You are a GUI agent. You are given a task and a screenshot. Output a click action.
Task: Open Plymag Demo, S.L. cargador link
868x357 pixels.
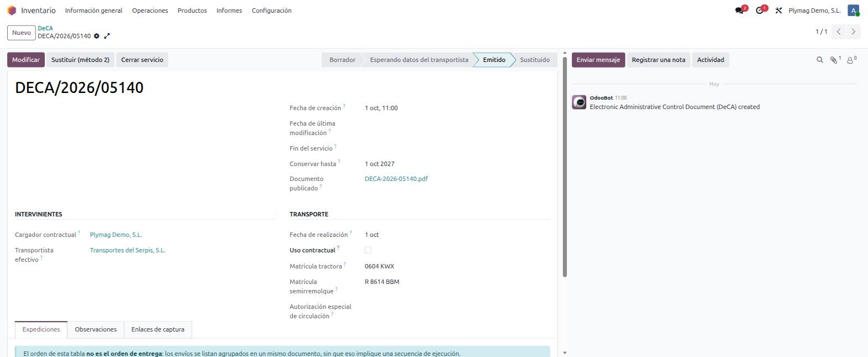(116, 235)
